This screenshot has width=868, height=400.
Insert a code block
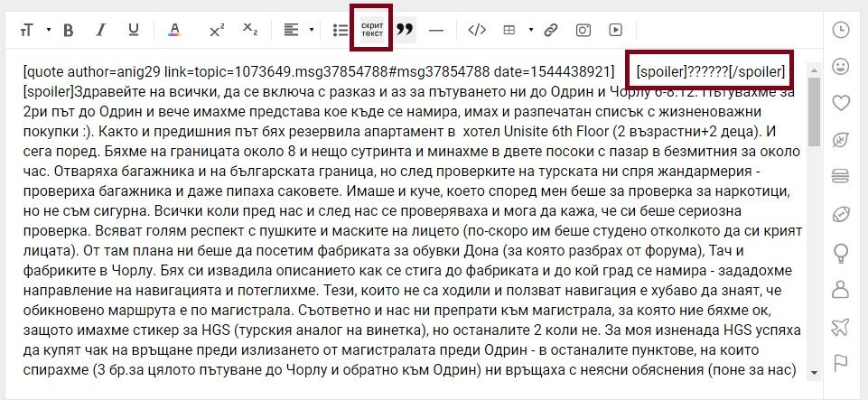pos(477,30)
